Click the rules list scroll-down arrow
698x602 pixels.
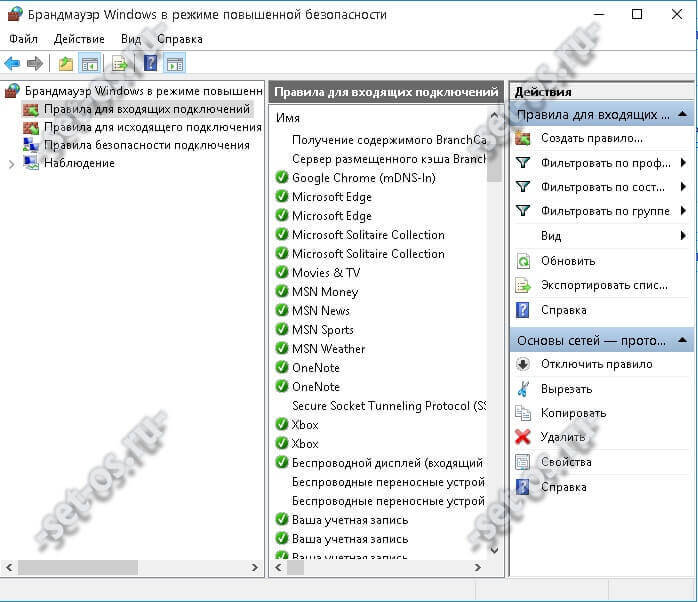tap(494, 550)
